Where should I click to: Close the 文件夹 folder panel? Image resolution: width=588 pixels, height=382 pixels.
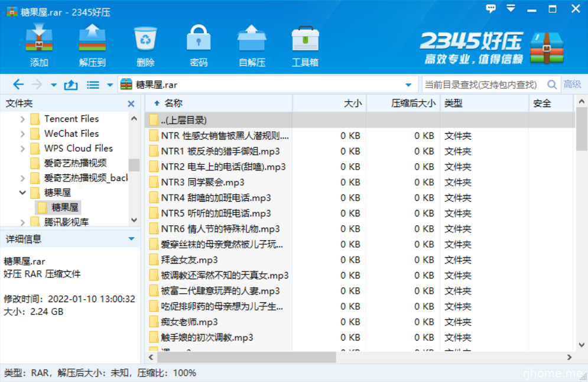click(x=131, y=103)
